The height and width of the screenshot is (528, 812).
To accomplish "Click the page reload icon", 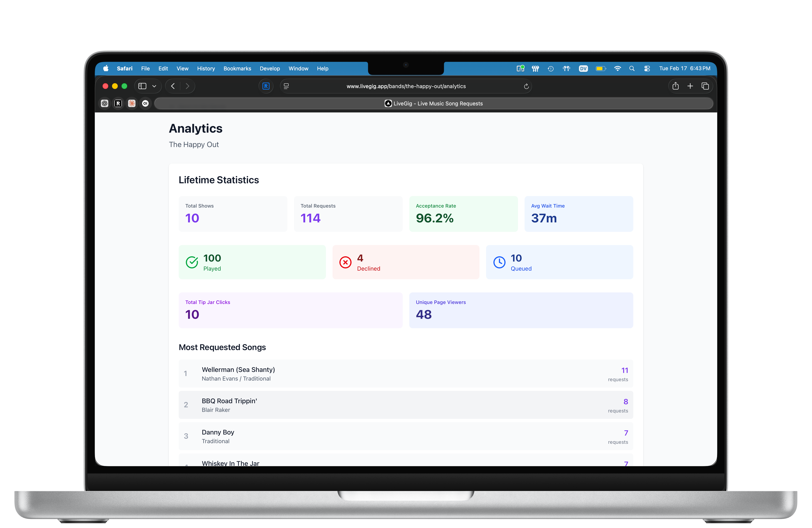I will [x=526, y=86].
